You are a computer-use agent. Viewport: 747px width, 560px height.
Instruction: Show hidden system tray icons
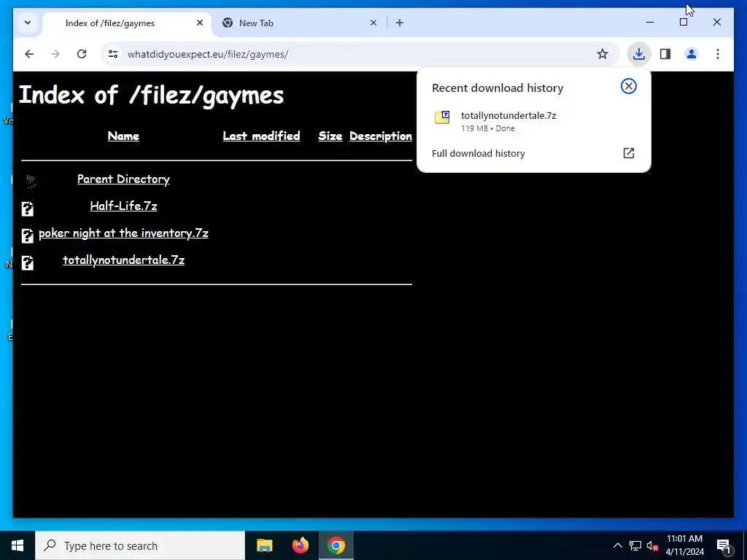tap(617, 545)
